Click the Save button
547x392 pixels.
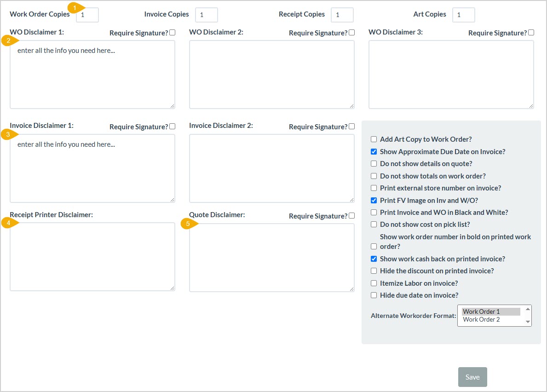(x=472, y=377)
